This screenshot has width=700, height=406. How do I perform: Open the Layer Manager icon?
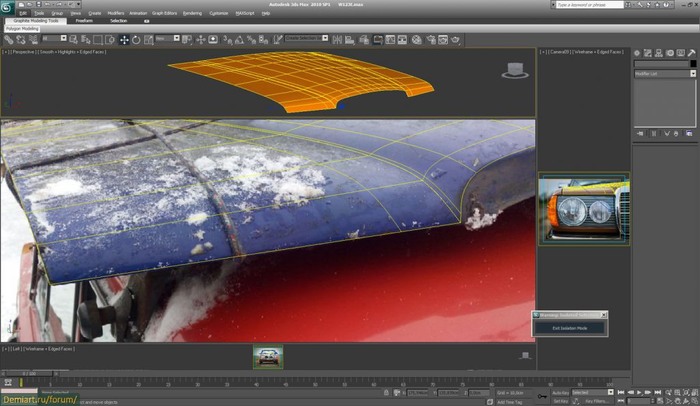click(x=364, y=40)
